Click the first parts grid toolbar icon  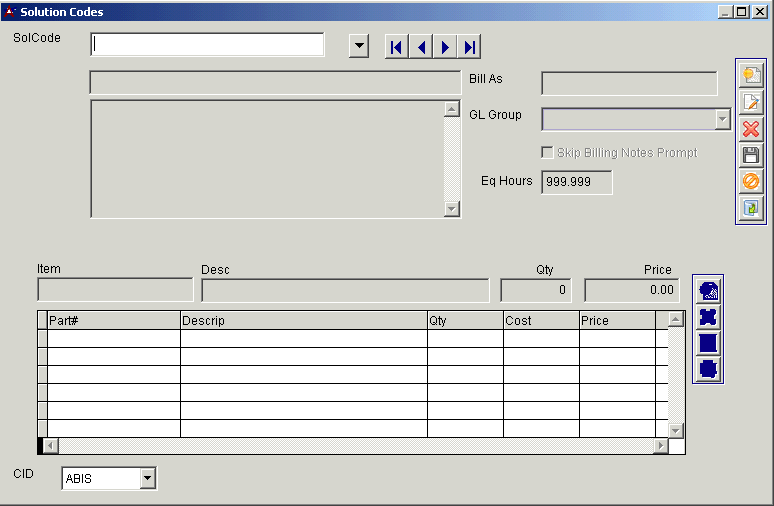708,291
